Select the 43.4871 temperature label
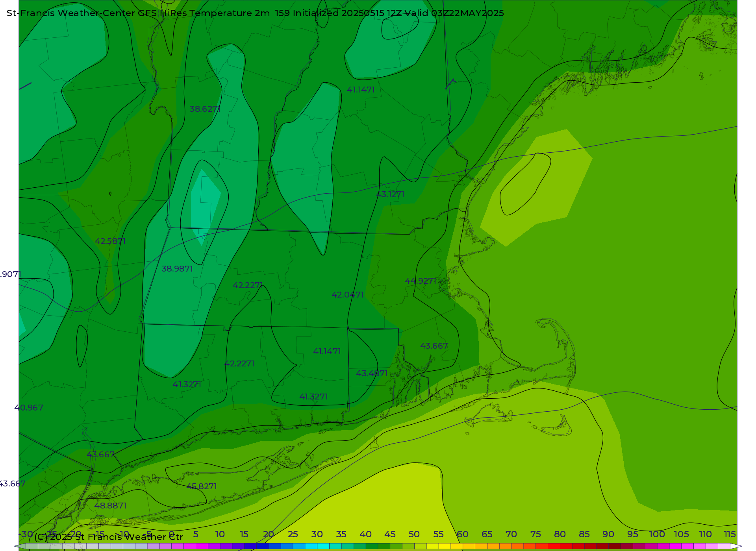The height and width of the screenshot is (551, 756). [x=372, y=373]
